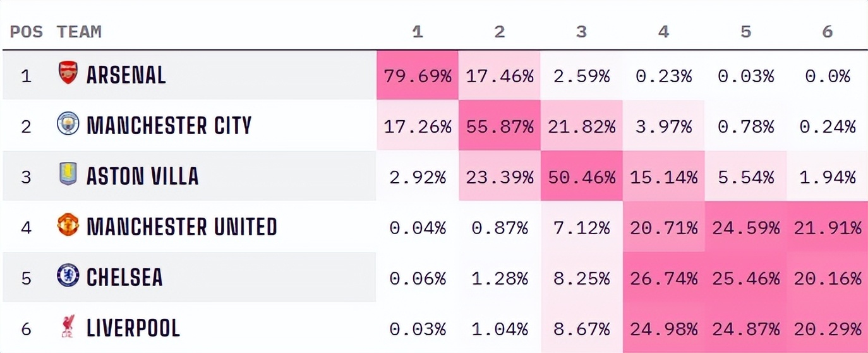Open the Arsenal team name link

click(126, 75)
